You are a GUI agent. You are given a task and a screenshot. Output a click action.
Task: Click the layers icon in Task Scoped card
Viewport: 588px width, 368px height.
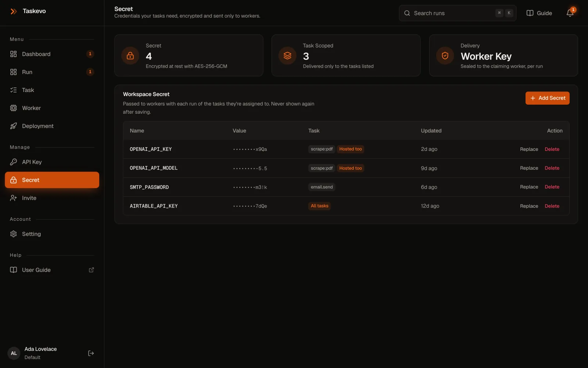pyautogui.click(x=287, y=56)
